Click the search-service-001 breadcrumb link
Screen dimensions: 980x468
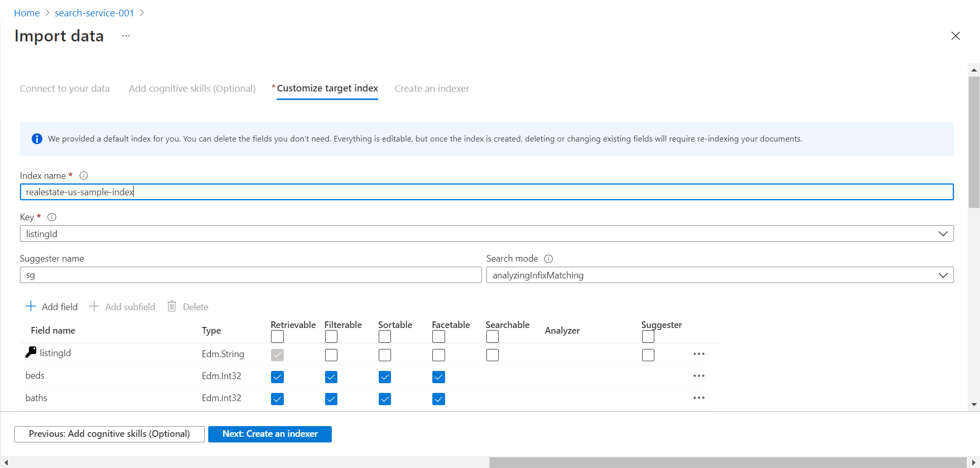(94, 13)
